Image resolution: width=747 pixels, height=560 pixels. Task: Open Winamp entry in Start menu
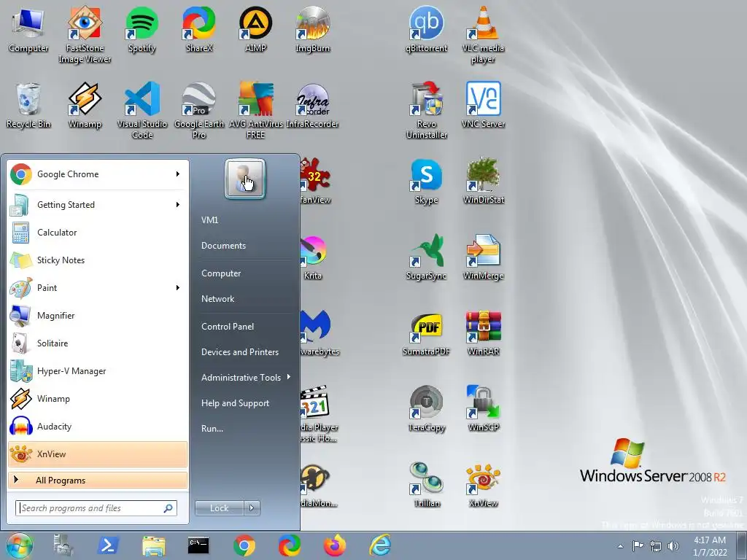point(98,399)
